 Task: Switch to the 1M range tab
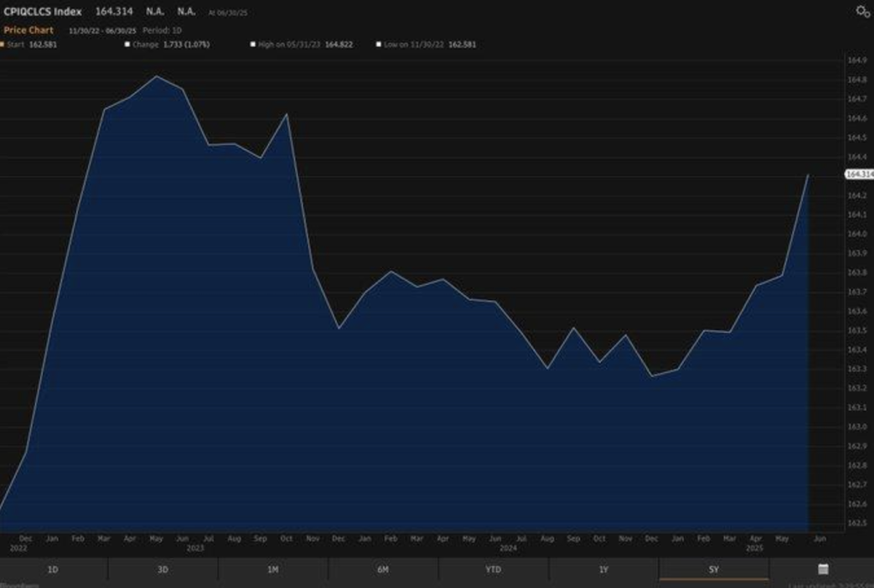pos(273,569)
